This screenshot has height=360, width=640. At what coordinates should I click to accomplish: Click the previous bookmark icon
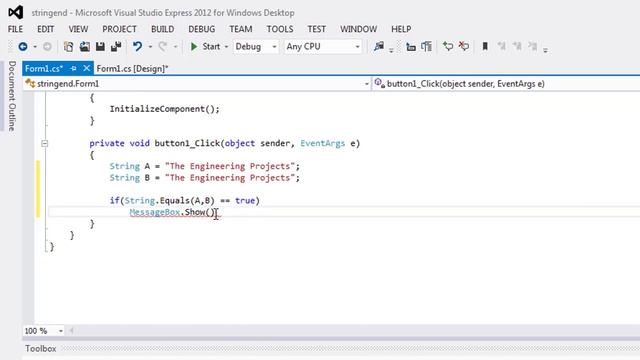pyautogui.click(x=502, y=47)
